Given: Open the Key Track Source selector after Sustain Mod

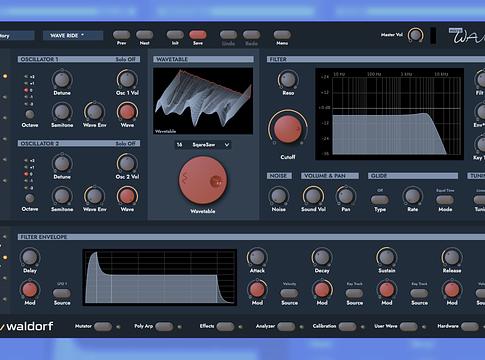Looking at the screenshot, I should 419,293.
